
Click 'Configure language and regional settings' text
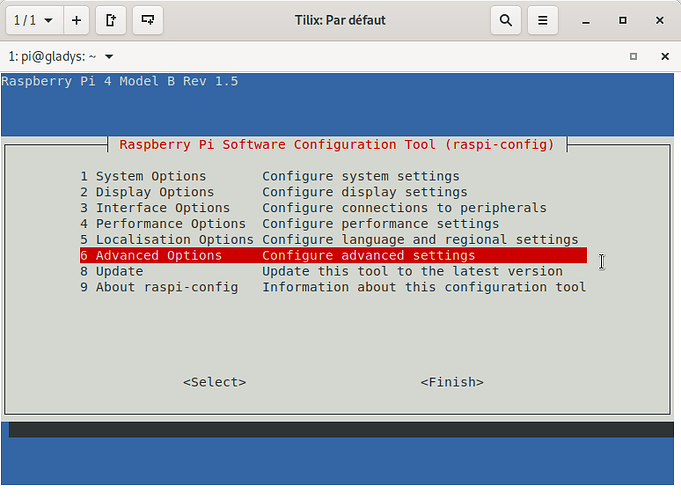tap(420, 240)
